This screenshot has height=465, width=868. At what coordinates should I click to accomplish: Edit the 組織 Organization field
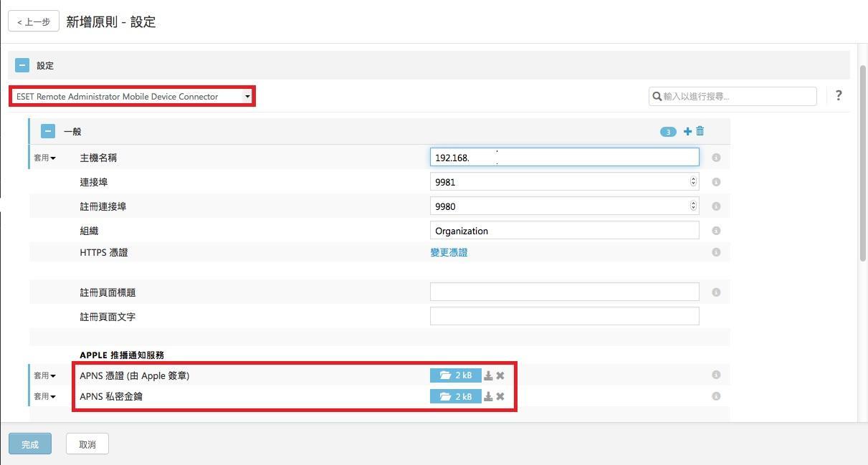(x=564, y=231)
